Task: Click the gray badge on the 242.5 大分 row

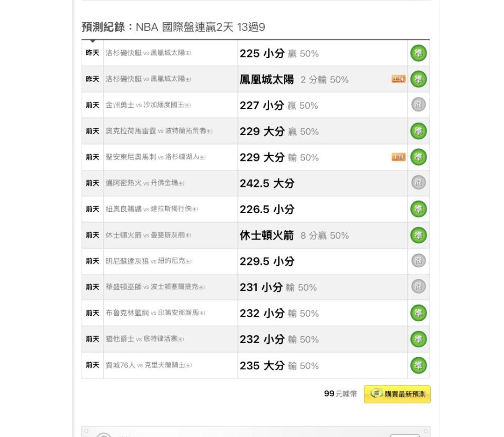Action: [x=418, y=183]
